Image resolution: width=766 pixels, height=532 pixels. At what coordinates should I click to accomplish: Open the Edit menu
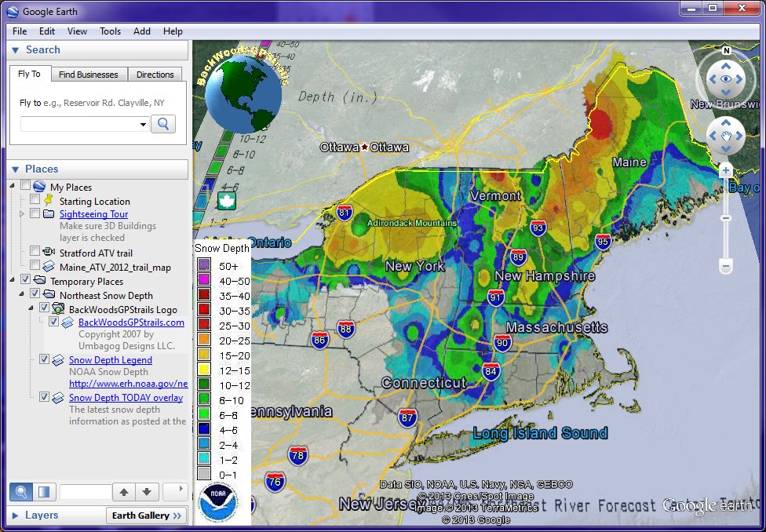pos(47,31)
